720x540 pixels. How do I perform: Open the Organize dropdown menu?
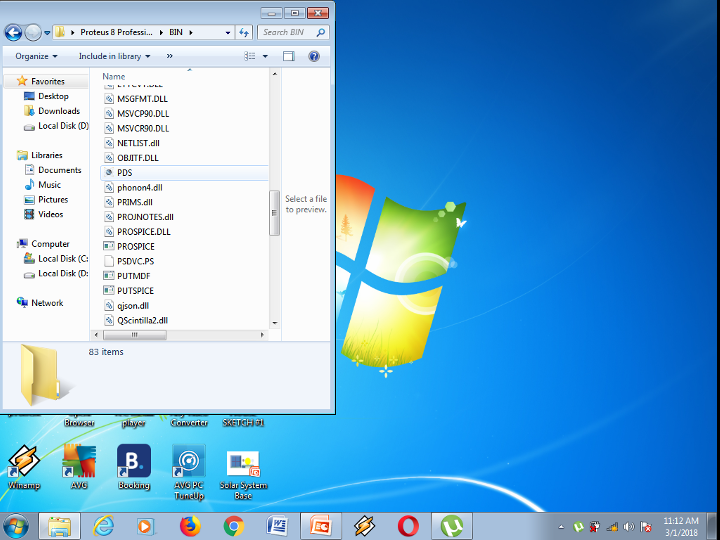[36, 57]
